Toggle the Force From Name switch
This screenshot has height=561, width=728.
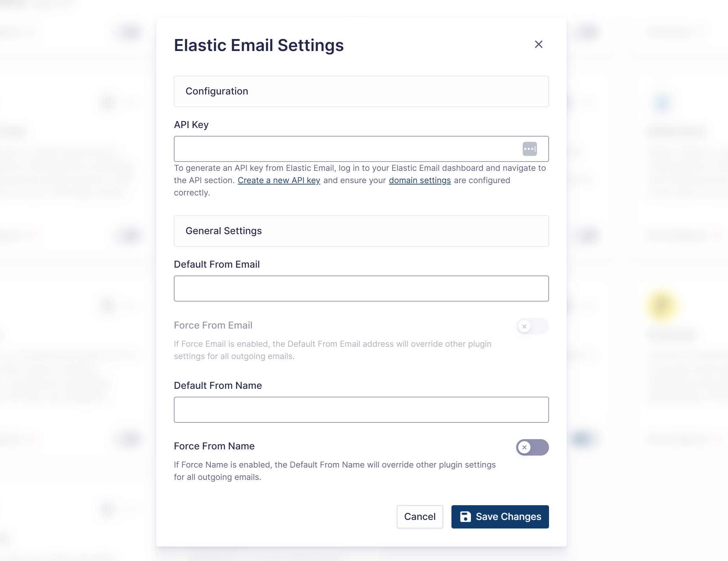(x=532, y=447)
